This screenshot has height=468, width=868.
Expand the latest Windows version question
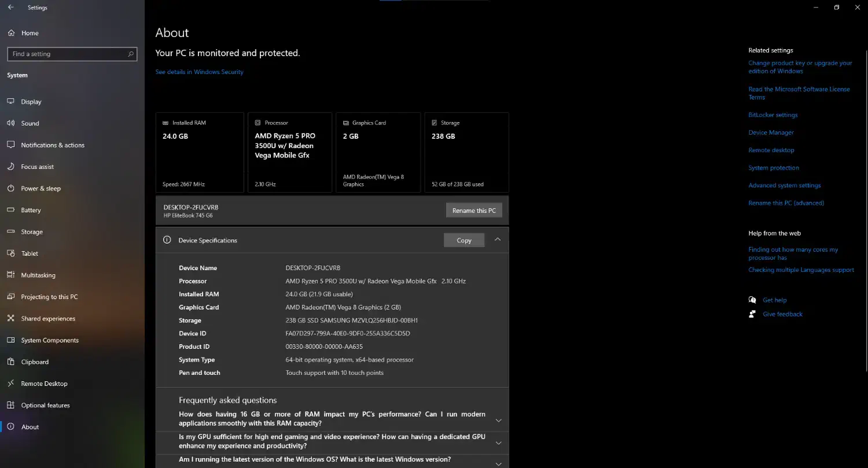pyautogui.click(x=498, y=463)
